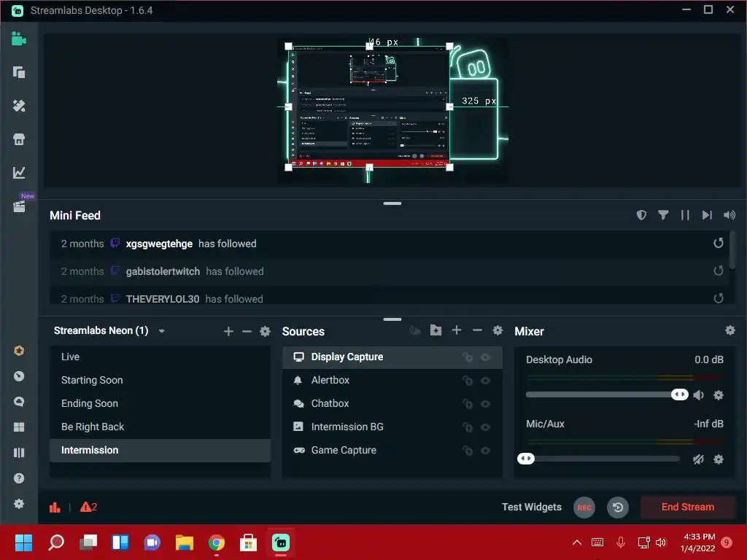Open the Themes sidebar icon

click(x=19, y=106)
